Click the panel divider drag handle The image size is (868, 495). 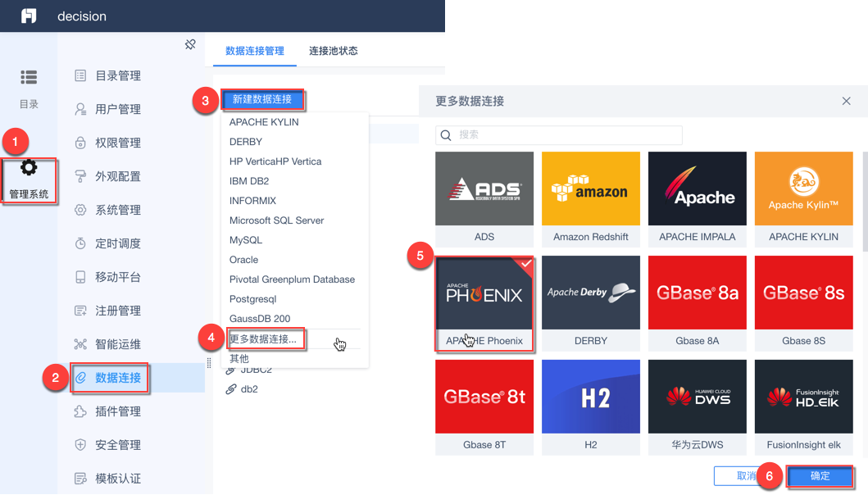209,363
